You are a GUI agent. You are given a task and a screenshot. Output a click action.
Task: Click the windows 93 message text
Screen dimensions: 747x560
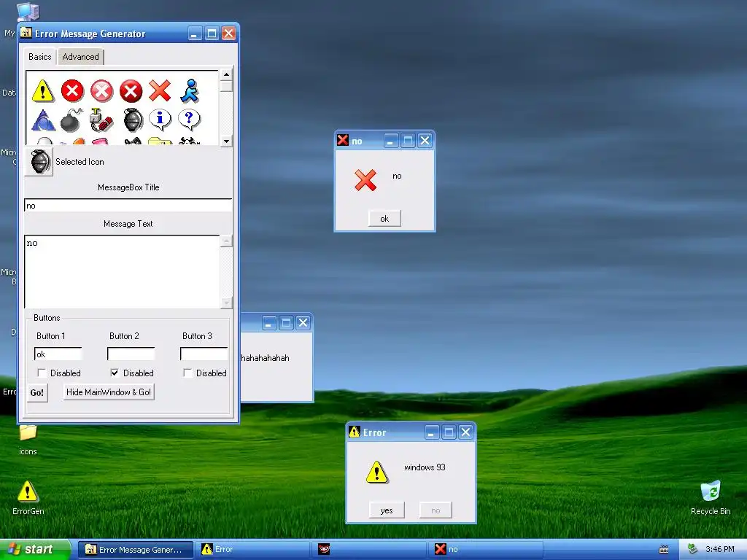pyautogui.click(x=425, y=467)
